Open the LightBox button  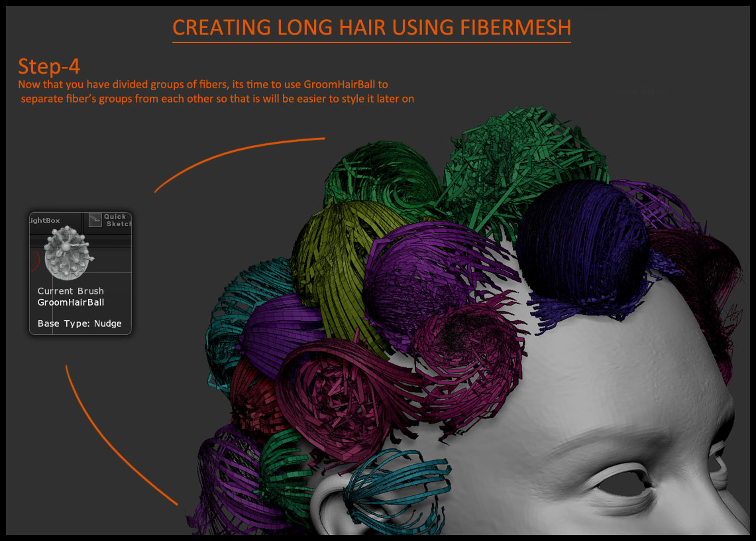tap(45, 220)
